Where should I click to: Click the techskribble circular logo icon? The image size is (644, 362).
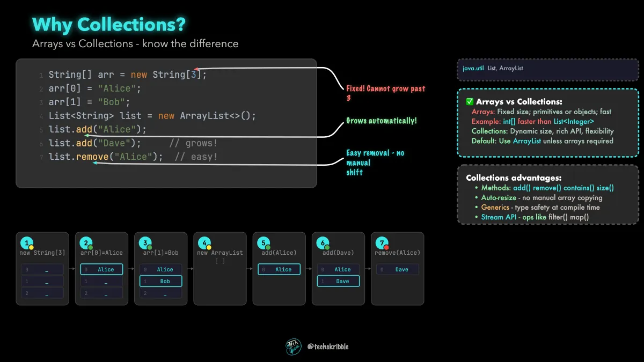coord(294,347)
